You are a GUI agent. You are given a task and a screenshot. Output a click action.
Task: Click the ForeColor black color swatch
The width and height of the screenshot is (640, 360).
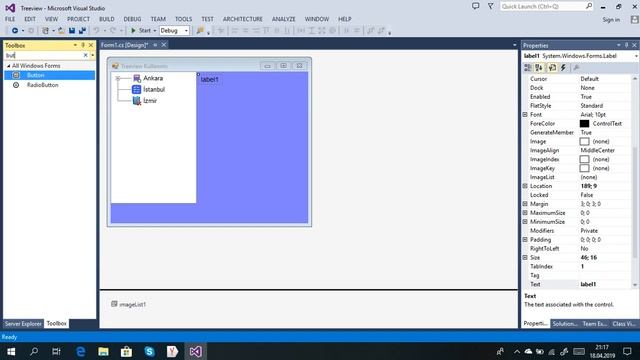coord(584,123)
